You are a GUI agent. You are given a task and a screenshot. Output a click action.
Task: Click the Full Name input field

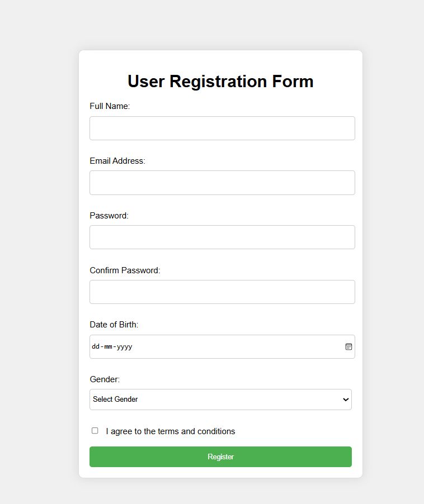point(222,129)
